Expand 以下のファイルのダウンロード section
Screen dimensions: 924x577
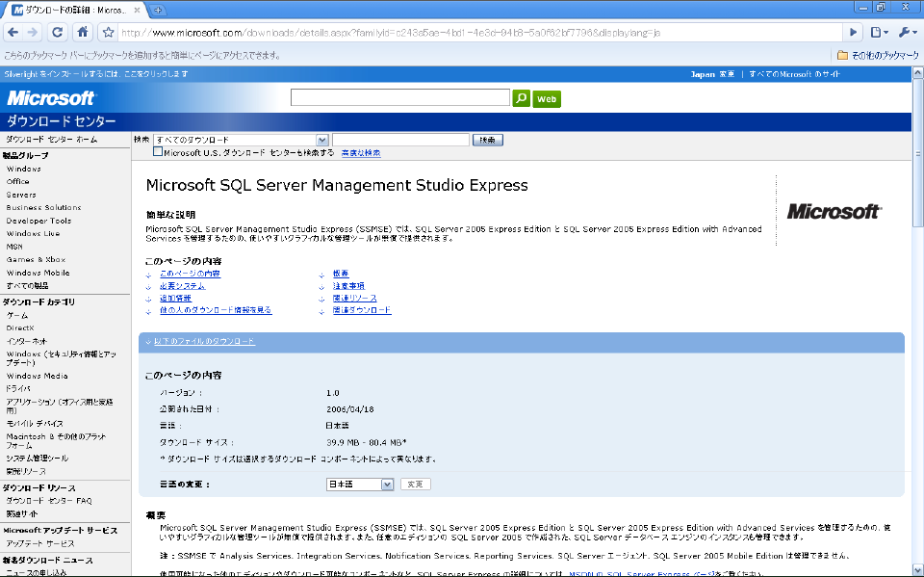coord(204,341)
